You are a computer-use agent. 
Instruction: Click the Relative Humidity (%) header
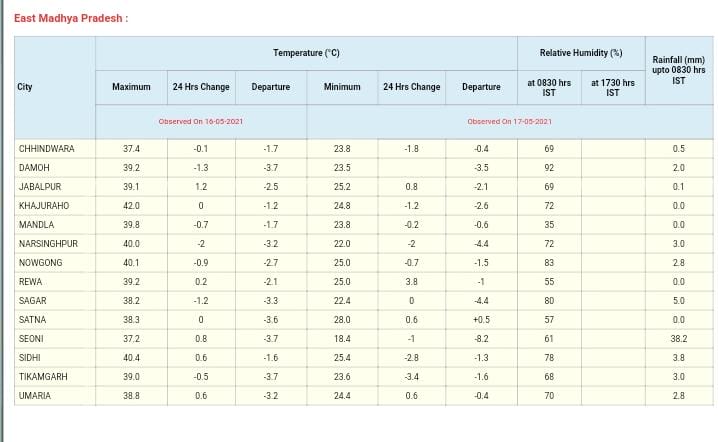580,52
